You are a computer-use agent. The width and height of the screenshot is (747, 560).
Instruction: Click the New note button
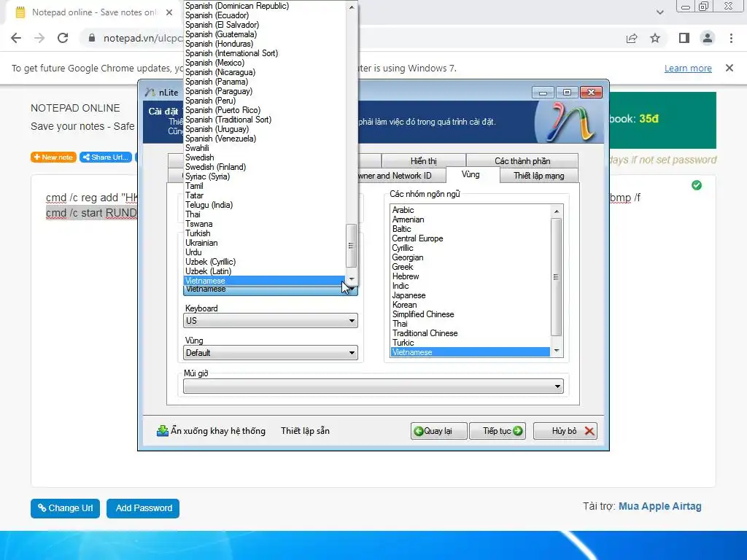click(x=53, y=157)
